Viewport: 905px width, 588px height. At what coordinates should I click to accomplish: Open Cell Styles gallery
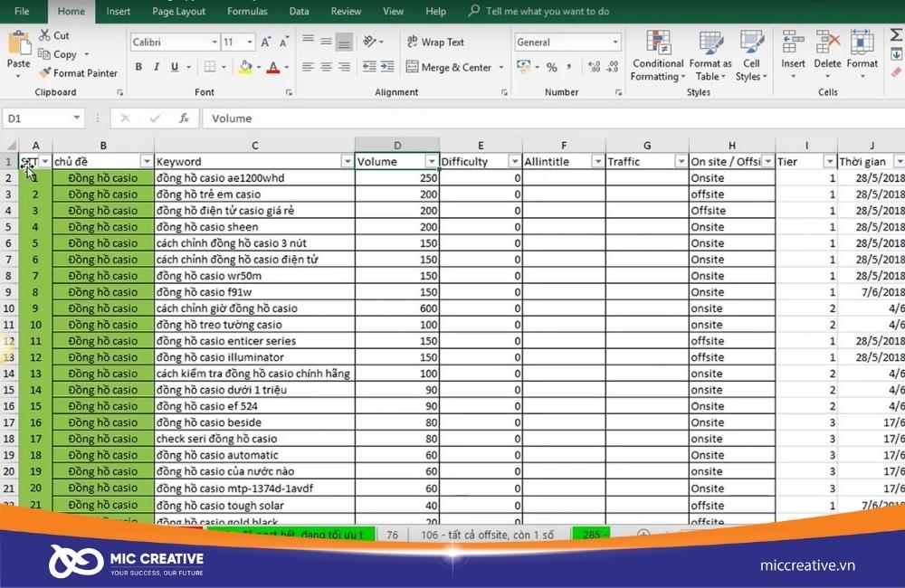pos(751,56)
